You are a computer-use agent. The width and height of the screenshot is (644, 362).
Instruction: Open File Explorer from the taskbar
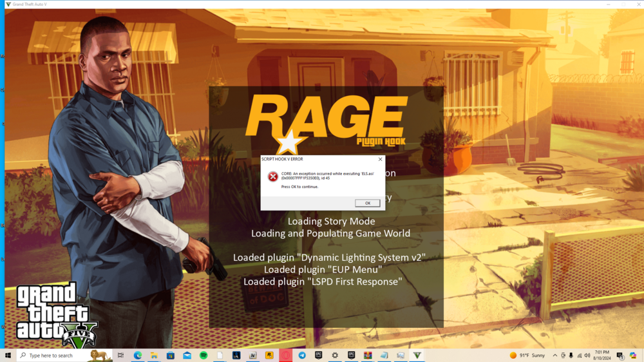point(154,356)
